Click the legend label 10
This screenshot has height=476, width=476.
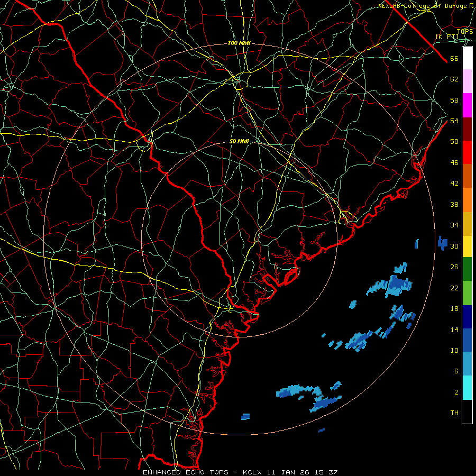click(x=454, y=350)
